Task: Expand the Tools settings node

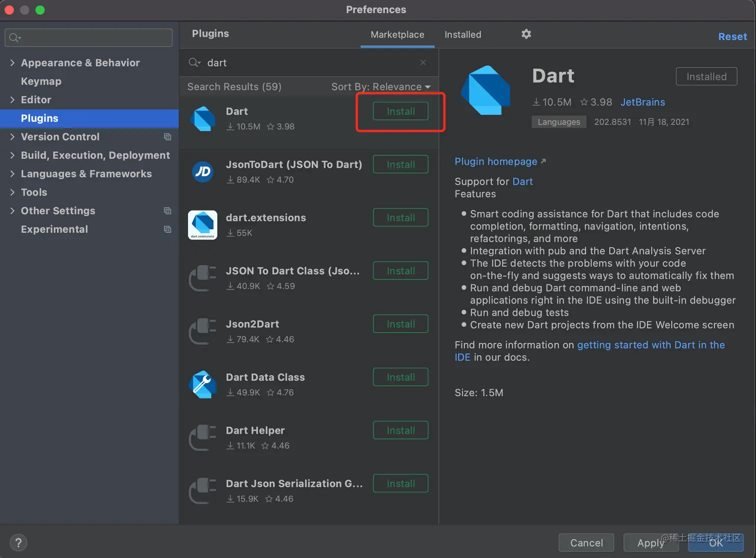Action: pyautogui.click(x=12, y=192)
